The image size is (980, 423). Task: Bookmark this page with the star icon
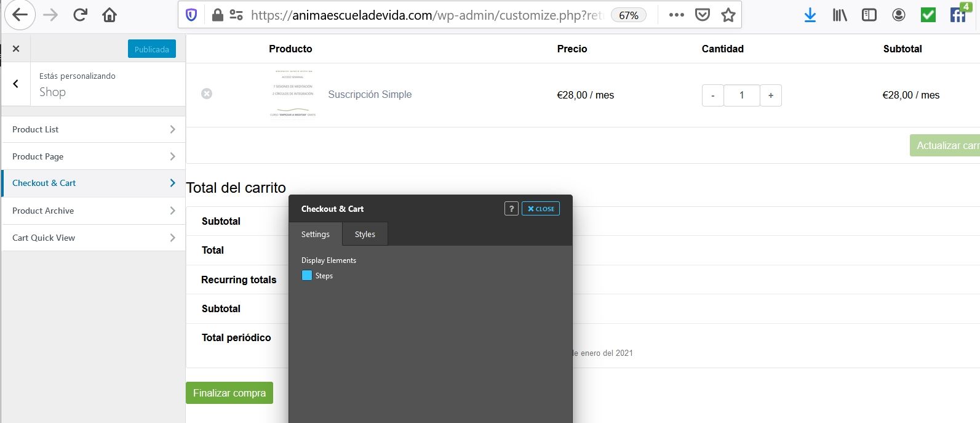(x=728, y=15)
